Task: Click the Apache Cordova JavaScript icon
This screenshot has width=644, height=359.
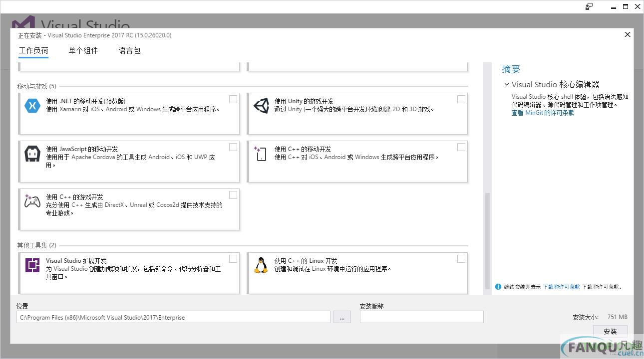Action: coord(32,154)
